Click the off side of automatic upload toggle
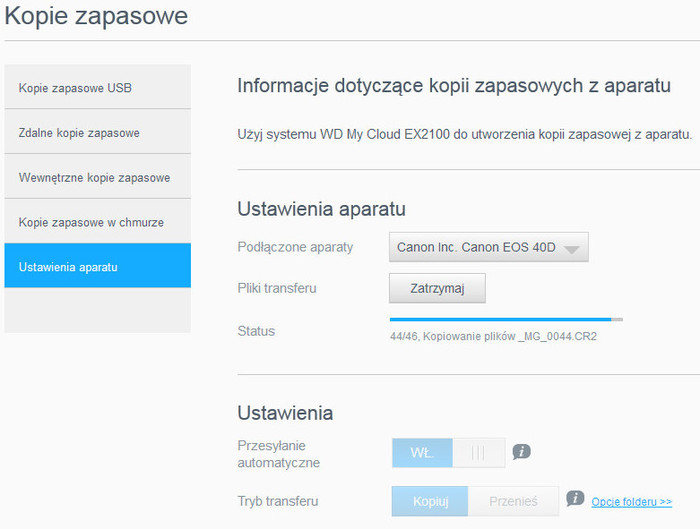Screen dimensions: 700x529 point(478,453)
